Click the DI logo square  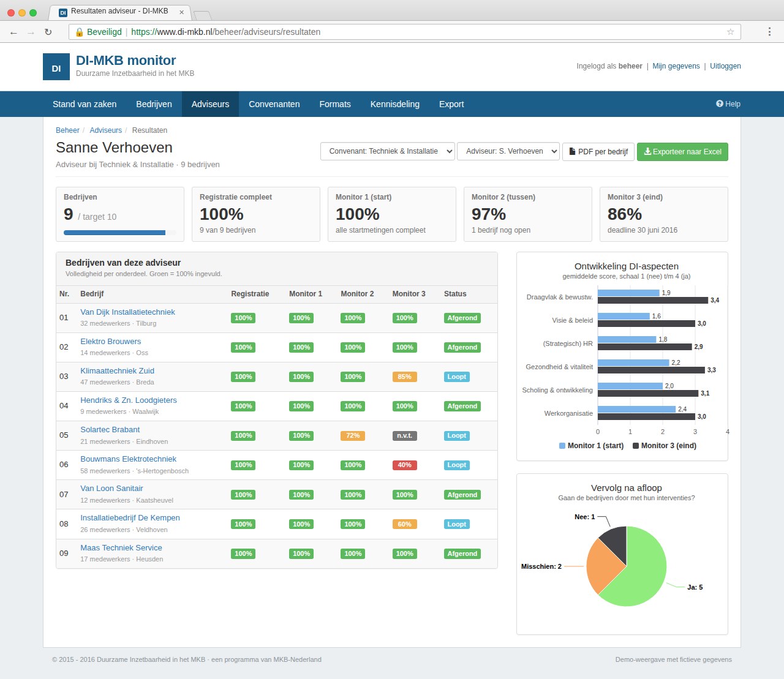click(56, 67)
